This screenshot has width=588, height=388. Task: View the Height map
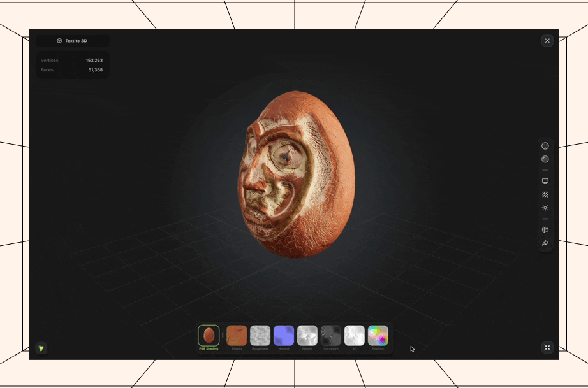307,336
